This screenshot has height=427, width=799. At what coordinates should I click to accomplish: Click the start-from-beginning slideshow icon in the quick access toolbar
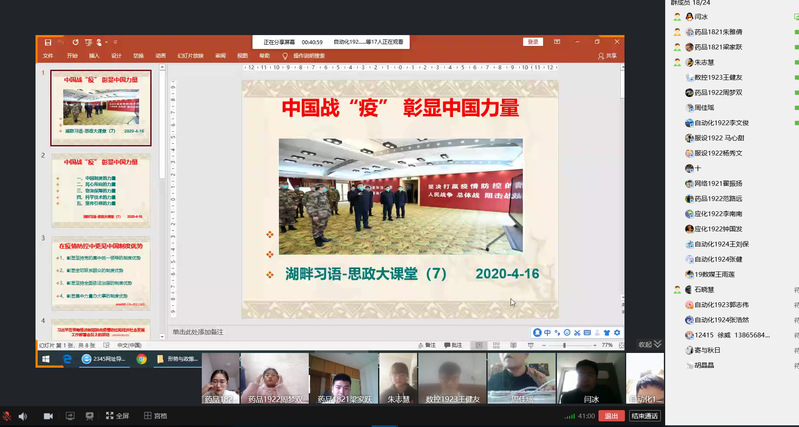tap(88, 42)
